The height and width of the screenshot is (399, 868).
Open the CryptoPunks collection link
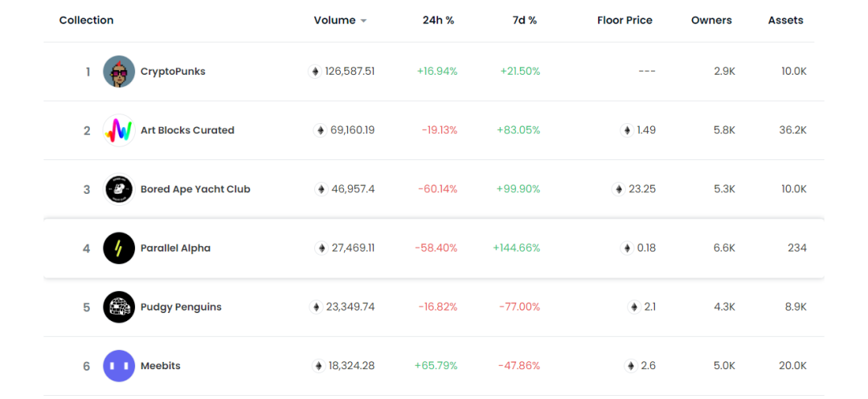point(173,72)
